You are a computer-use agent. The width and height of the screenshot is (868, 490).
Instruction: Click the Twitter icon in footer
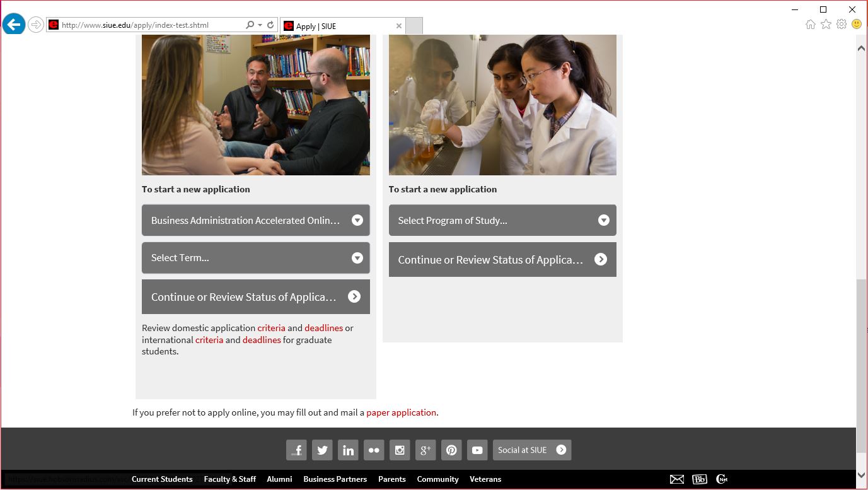click(x=322, y=450)
